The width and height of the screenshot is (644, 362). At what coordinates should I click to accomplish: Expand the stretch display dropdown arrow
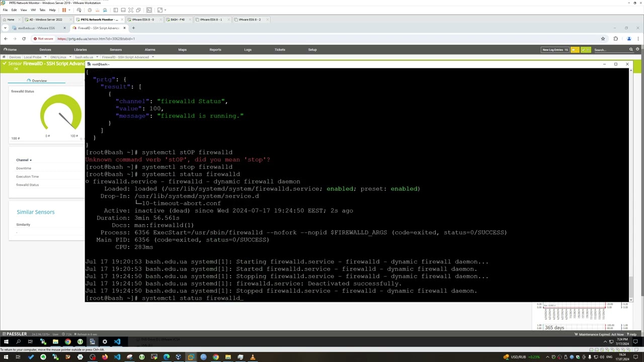click(x=166, y=10)
